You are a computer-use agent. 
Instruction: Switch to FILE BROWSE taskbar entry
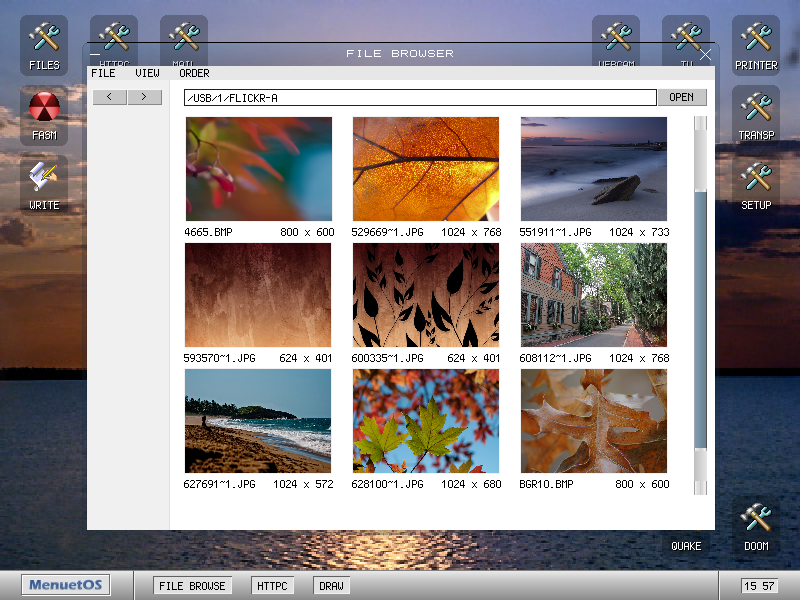(192, 586)
